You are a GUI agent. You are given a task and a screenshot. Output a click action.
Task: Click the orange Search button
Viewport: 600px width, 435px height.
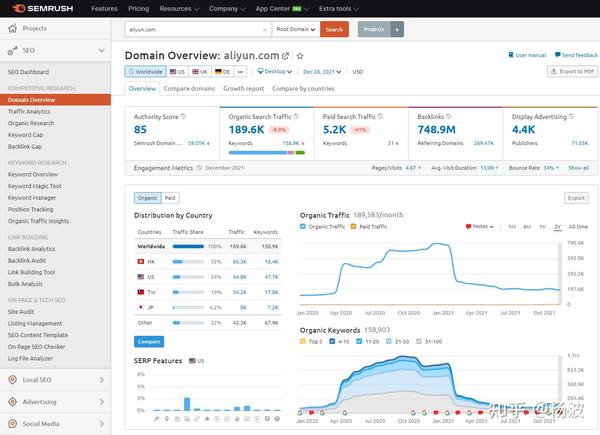(334, 29)
